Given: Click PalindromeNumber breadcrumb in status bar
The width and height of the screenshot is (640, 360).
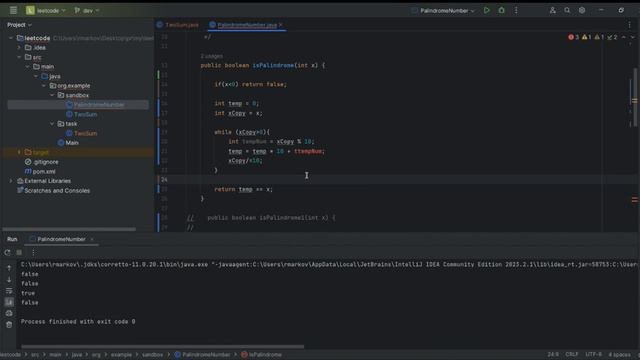Looking at the screenshot, I should (202, 355).
